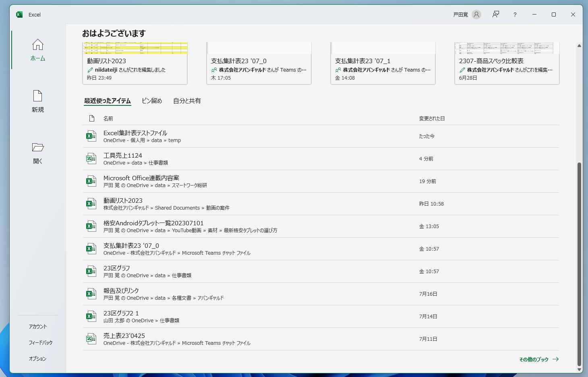Click the 昨日 10:58 modified date
The height and width of the screenshot is (377, 588).
[431, 204]
